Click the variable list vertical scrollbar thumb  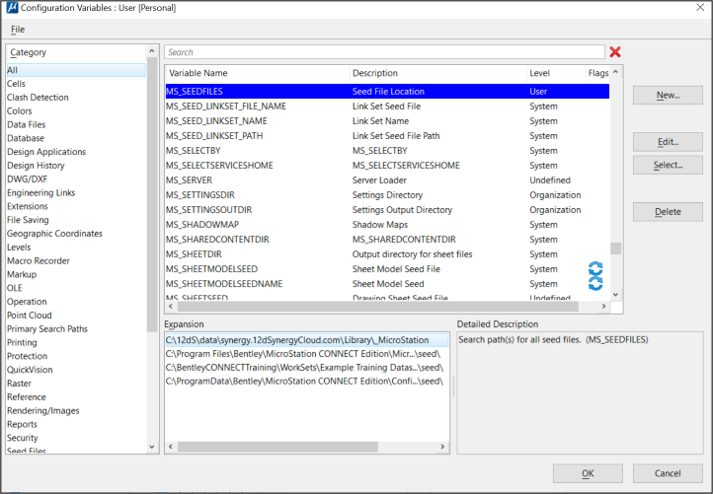coord(617,249)
